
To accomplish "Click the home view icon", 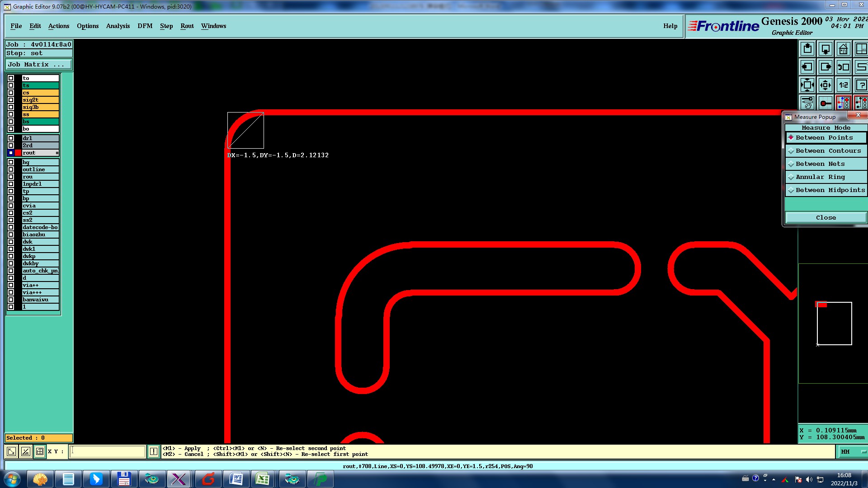I will [x=843, y=49].
